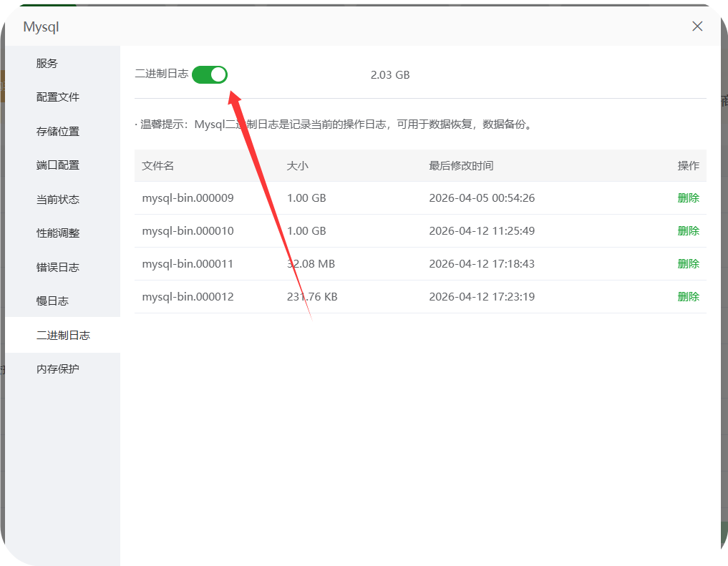Click the 大小 column header
728x566 pixels.
[296, 165]
